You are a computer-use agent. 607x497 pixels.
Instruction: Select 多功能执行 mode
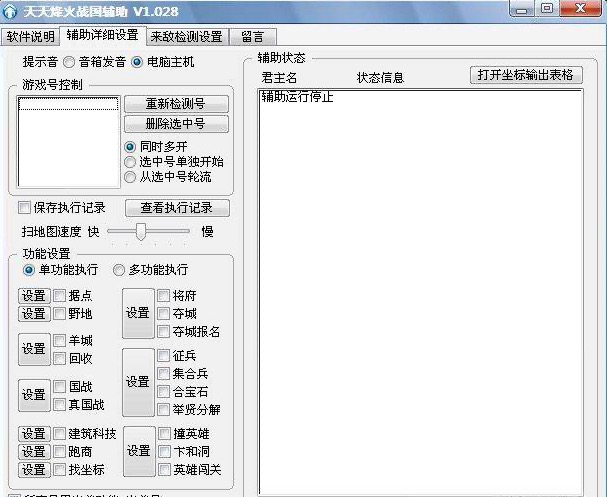[x=118, y=270]
